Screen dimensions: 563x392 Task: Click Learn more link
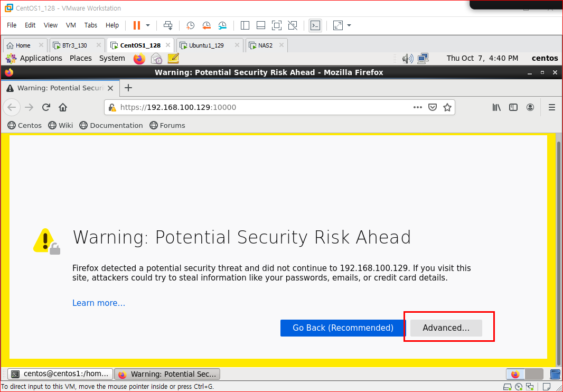click(99, 303)
